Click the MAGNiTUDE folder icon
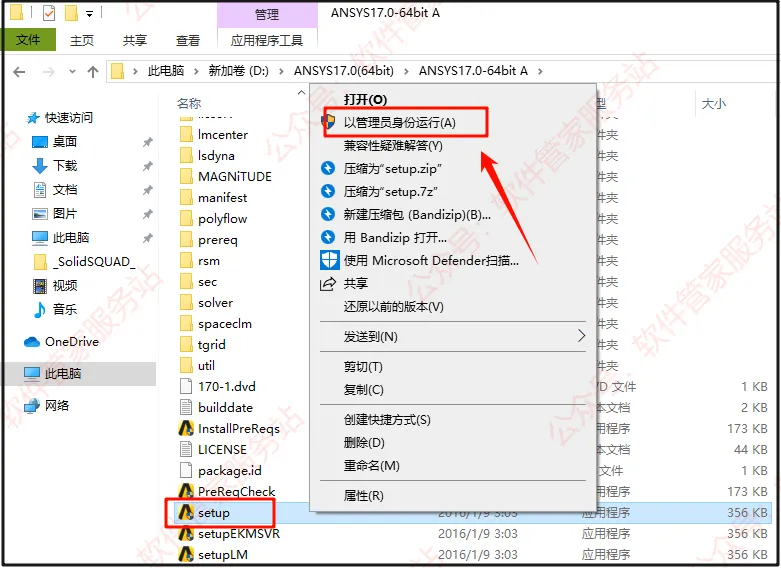Viewport: 781px width, 568px height. (x=186, y=176)
